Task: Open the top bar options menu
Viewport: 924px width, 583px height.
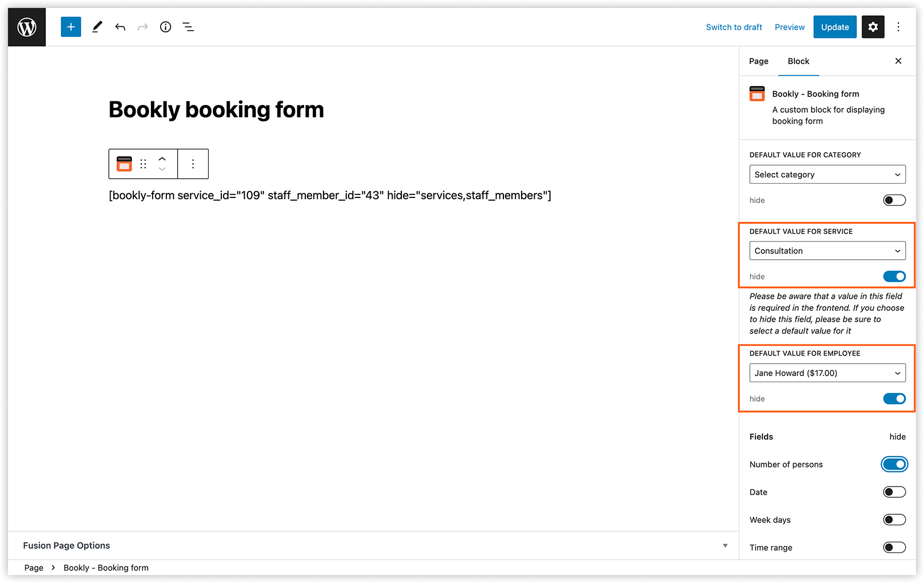Action: click(898, 27)
